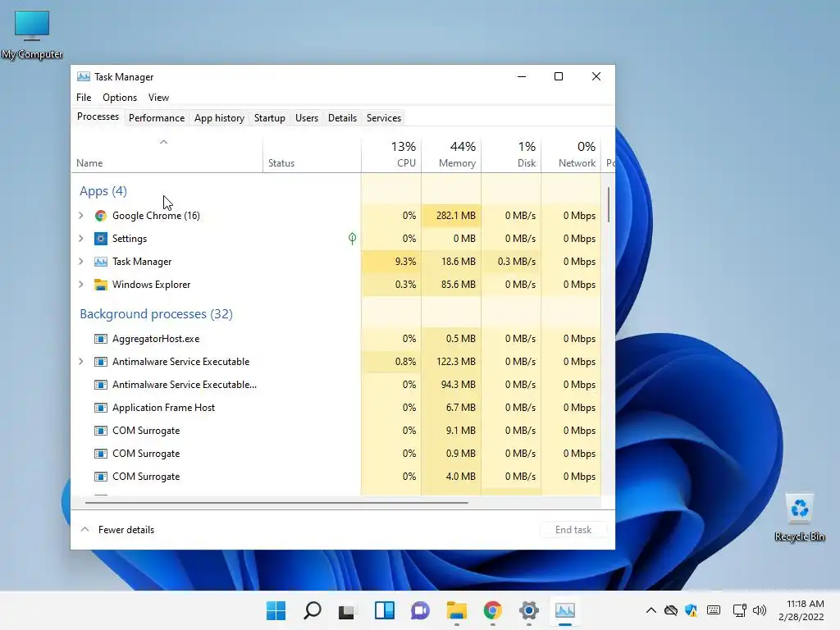Screen dimensions: 840x630
Task: Click the network tray icon
Action: click(x=739, y=610)
